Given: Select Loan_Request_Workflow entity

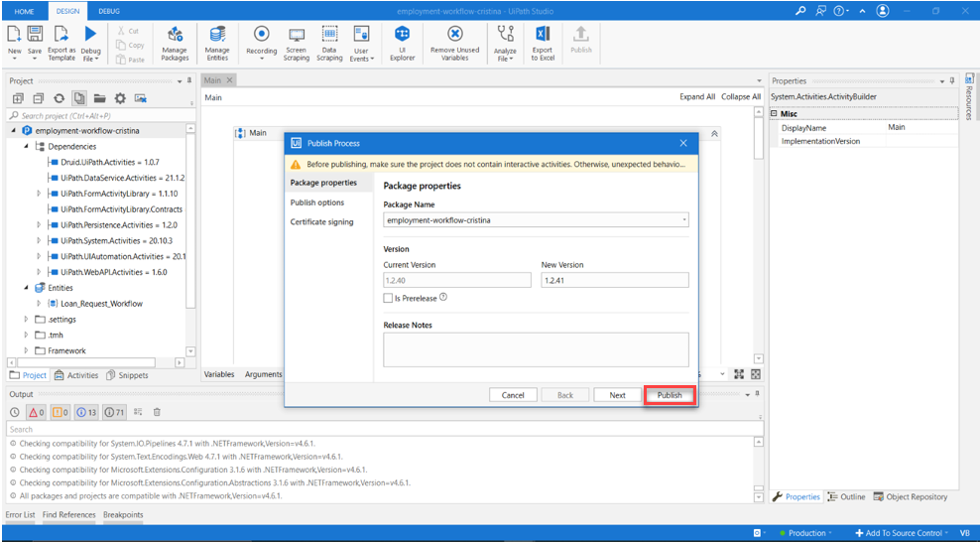Looking at the screenshot, I should click(x=101, y=304).
